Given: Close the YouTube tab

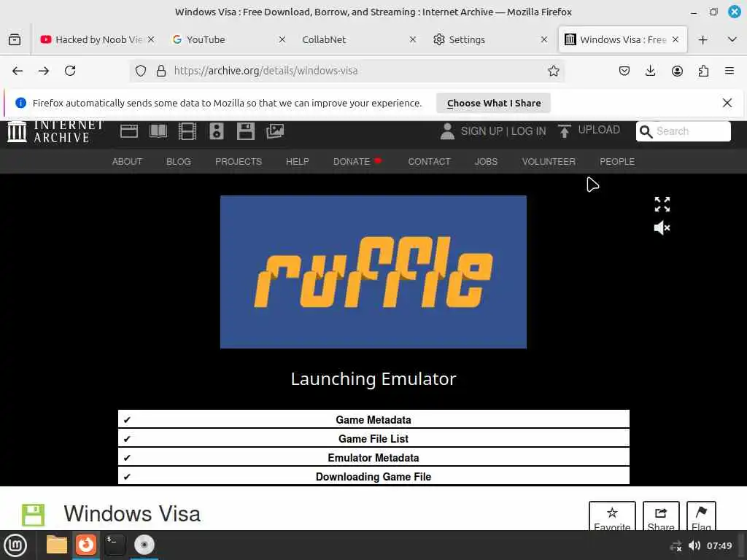Looking at the screenshot, I should point(282,39).
